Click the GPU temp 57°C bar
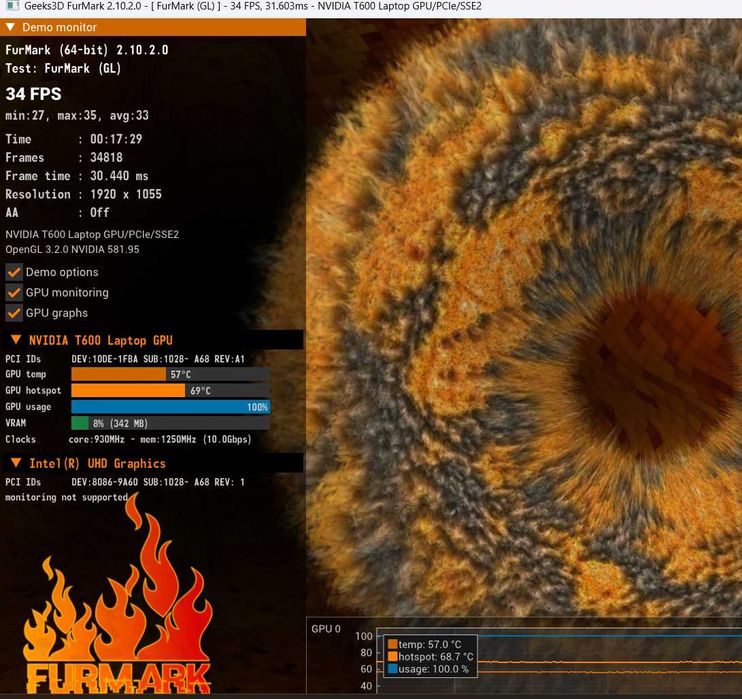This screenshot has width=742, height=699. pos(170,374)
